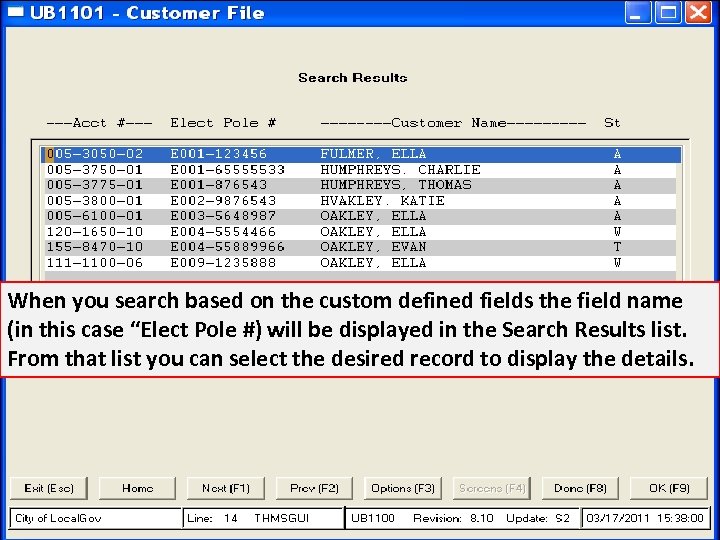Click pole number E003-5648987
The width and height of the screenshot is (720, 540).
(x=223, y=216)
